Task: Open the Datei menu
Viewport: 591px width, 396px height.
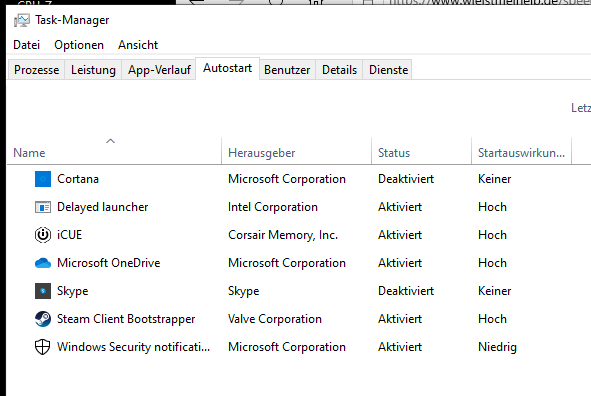Action: coord(26,45)
